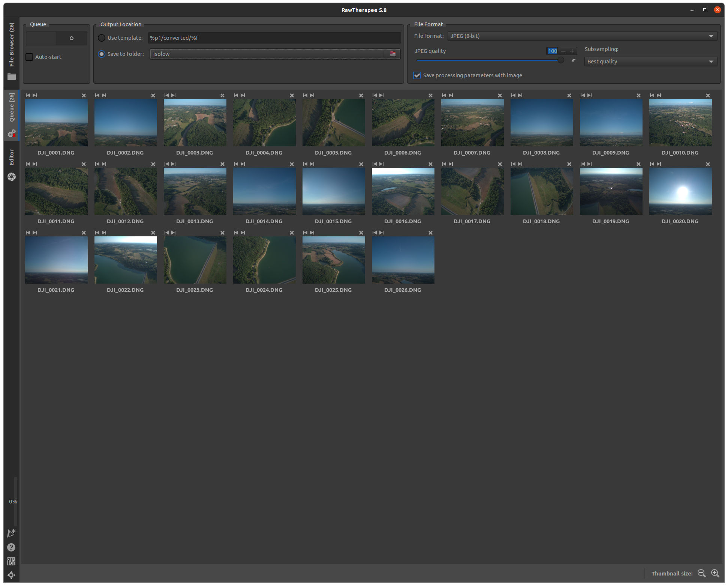Reset JPEG quality to default

[574, 60]
